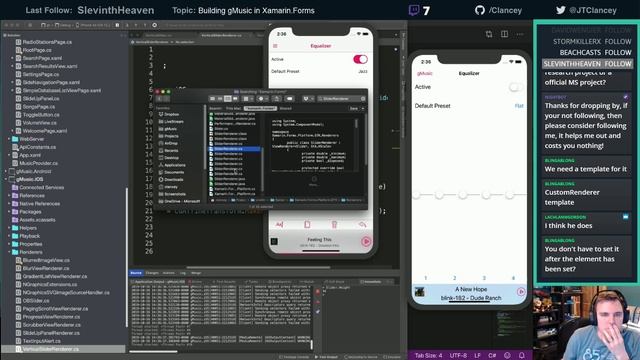Click open changes icon in VS Code title bar

[489, 34]
